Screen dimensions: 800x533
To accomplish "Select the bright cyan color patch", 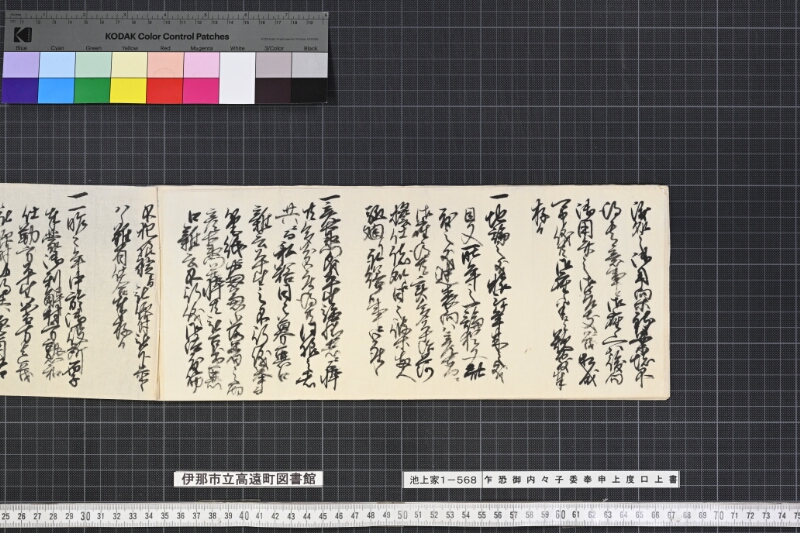I will coord(56,90).
